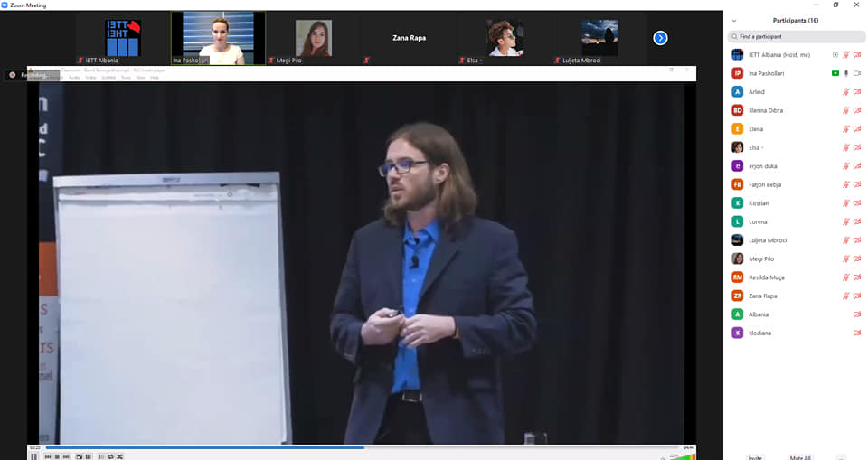
Task: Click the Find a participant search field
Action: (796, 37)
